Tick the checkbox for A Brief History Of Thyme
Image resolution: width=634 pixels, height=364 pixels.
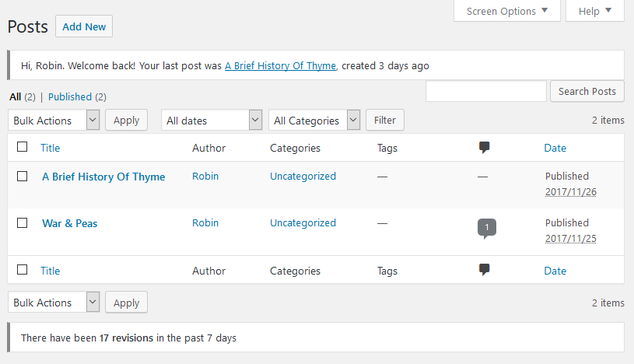[23, 177]
